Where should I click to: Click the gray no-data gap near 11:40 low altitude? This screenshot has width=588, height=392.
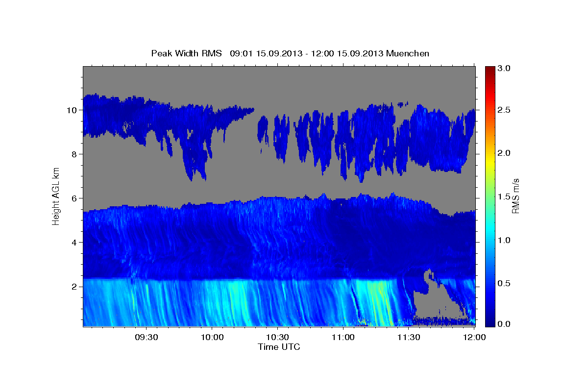pyautogui.click(x=434, y=304)
